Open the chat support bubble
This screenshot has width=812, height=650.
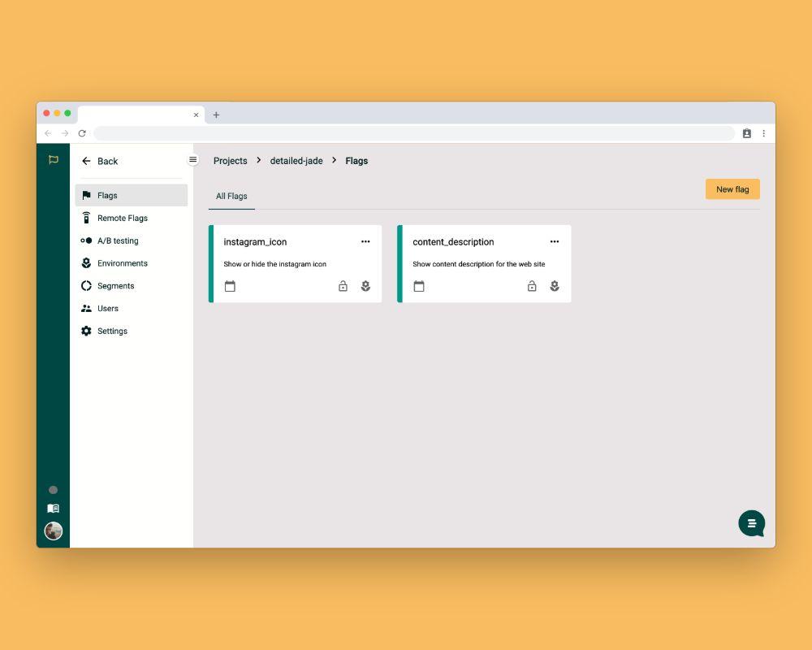coord(751,523)
